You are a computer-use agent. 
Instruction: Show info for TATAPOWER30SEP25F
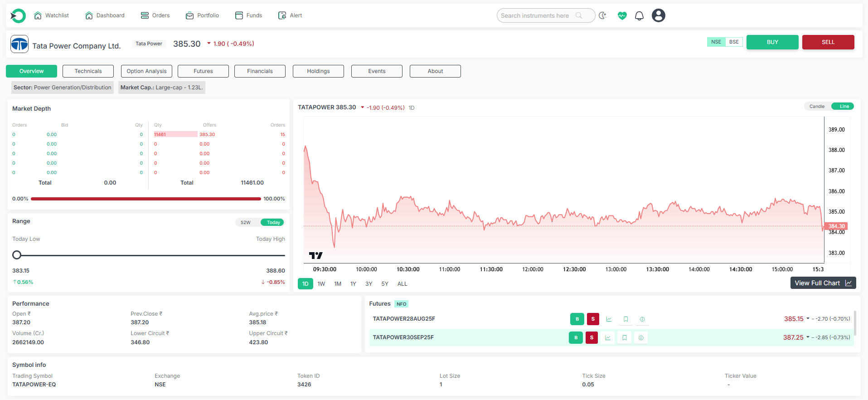pyautogui.click(x=641, y=338)
